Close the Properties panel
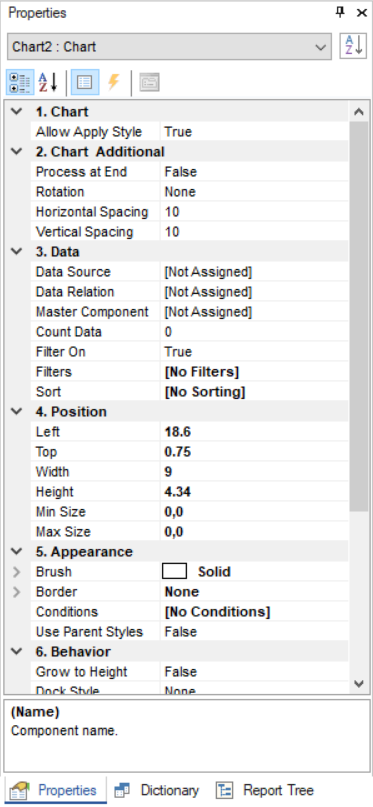 click(362, 13)
